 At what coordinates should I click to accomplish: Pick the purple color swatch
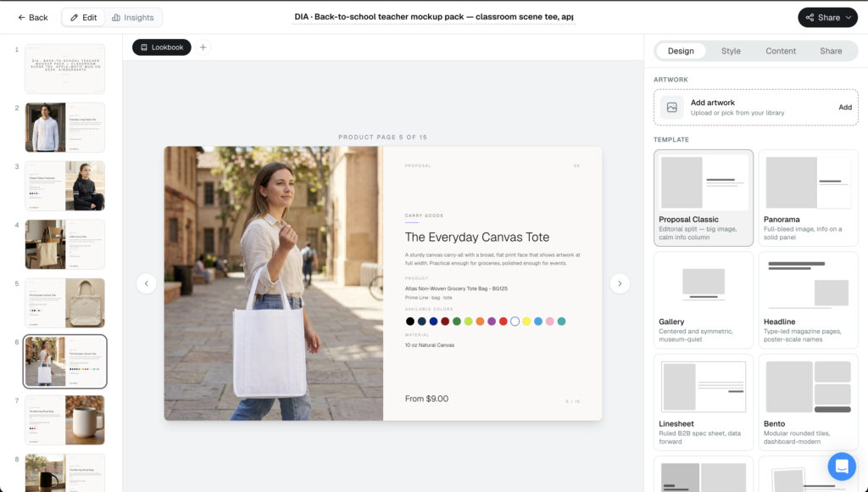pos(492,321)
